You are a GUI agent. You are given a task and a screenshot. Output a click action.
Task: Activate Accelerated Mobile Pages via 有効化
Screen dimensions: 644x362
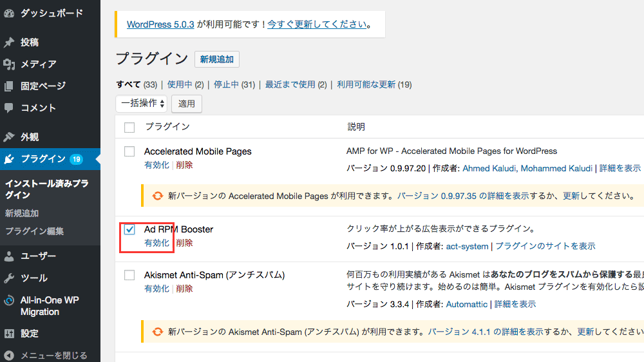[x=156, y=165]
